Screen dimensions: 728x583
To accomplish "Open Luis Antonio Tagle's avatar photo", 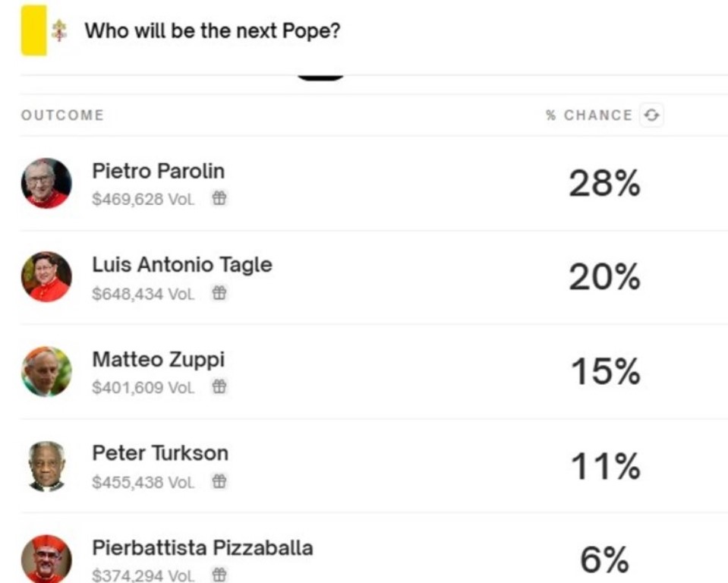I will click(46, 277).
